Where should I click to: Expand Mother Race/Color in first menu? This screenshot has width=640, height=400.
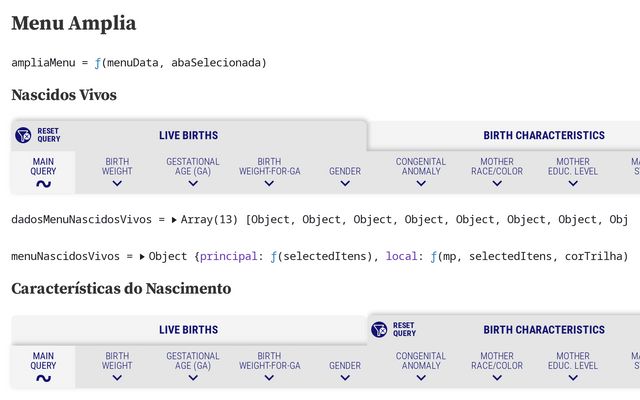click(497, 172)
